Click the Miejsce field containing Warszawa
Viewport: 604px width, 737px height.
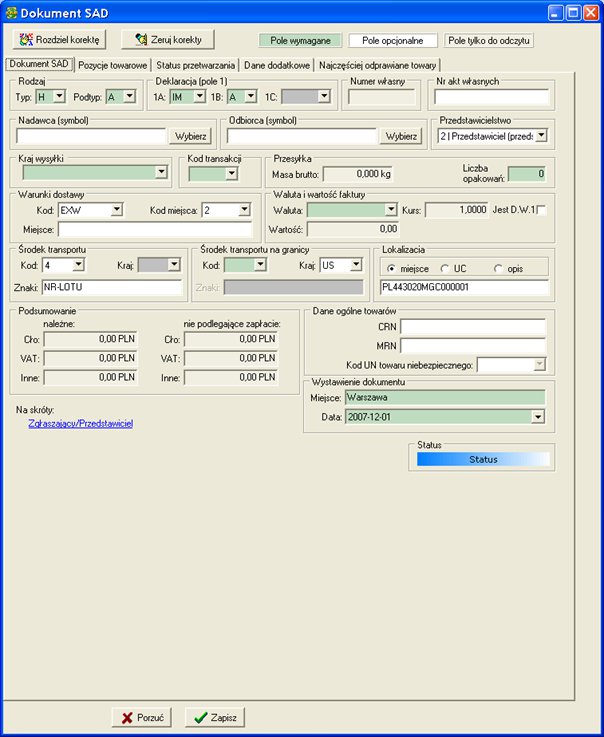click(x=445, y=397)
